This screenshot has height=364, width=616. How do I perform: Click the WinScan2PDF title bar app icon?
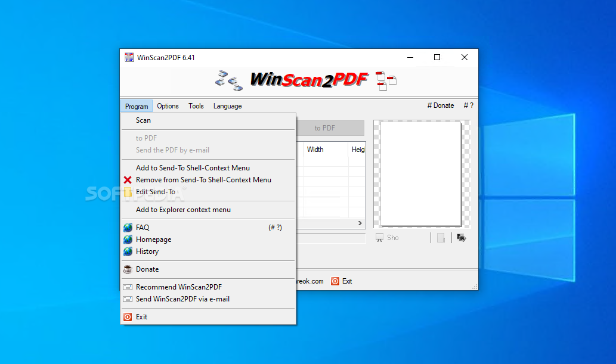129,57
